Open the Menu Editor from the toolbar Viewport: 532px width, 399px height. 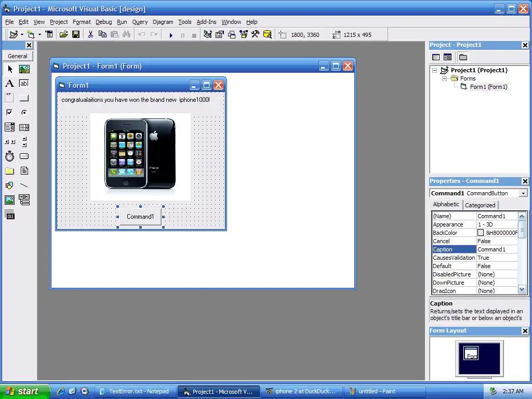49,35
